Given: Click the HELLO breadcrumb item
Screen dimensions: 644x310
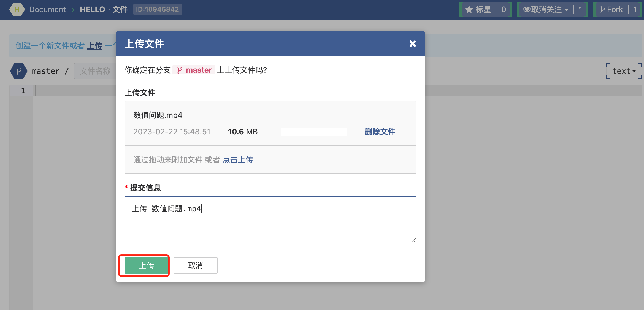Looking at the screenshot, I should point(92,10).
